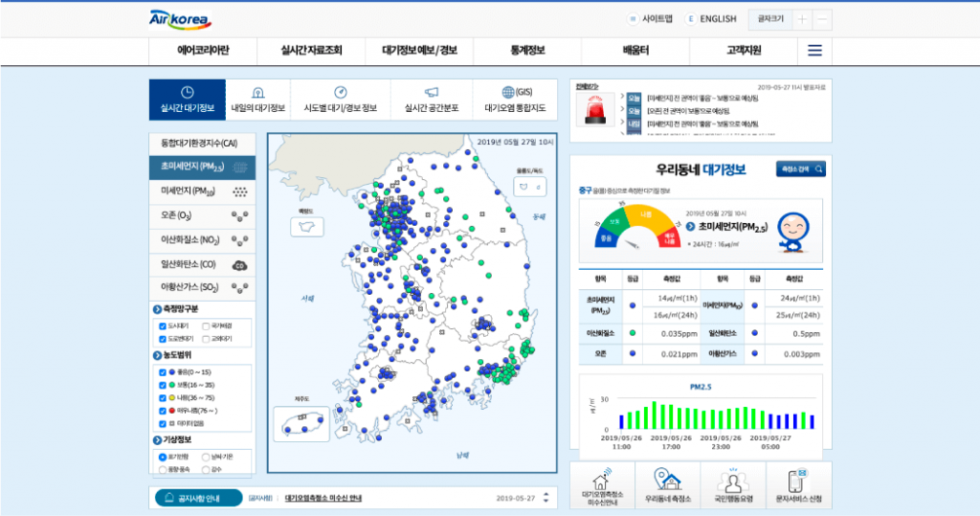The width and height of the screenshot is (980, 516).
Task: Click the 측정소 검색 search button
Action: 801,168
